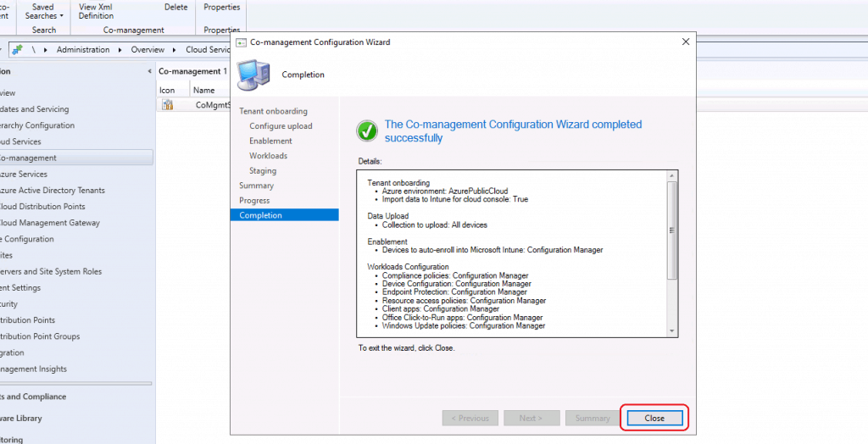This screenshot has height=444, width=868.
Task: Select Co-management node in navigation pane
Action: coord(76,158)
